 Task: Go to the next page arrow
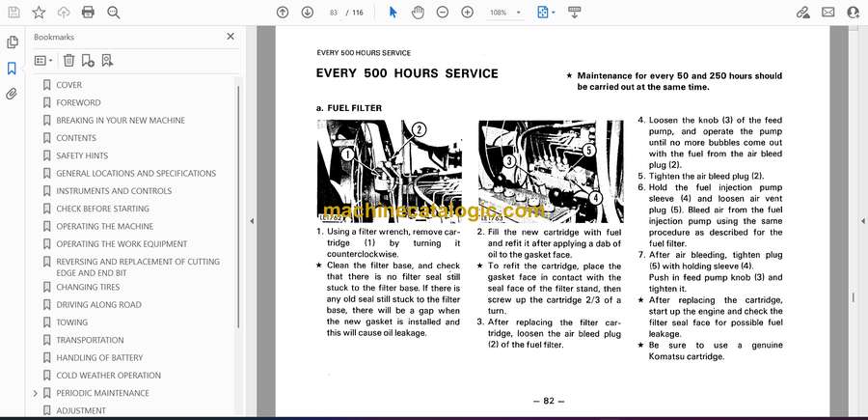coord(307,13)
